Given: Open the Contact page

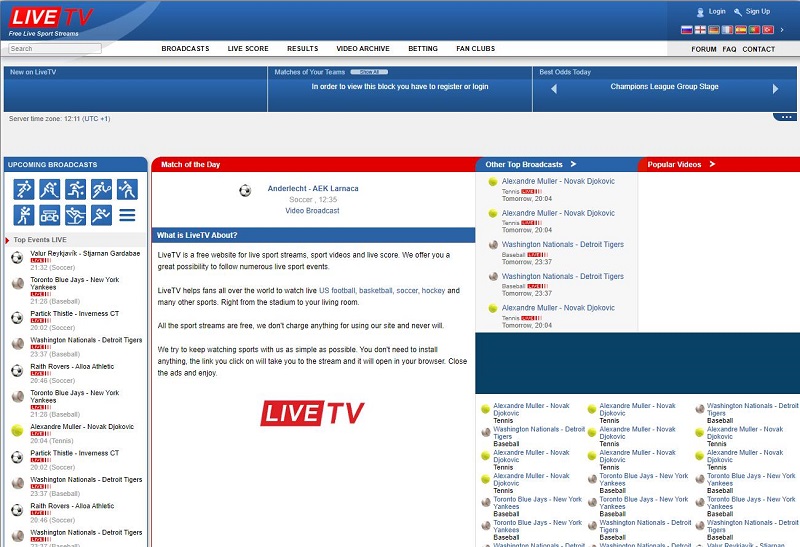Looking at the screenshot, I should (x=759, y=49).
